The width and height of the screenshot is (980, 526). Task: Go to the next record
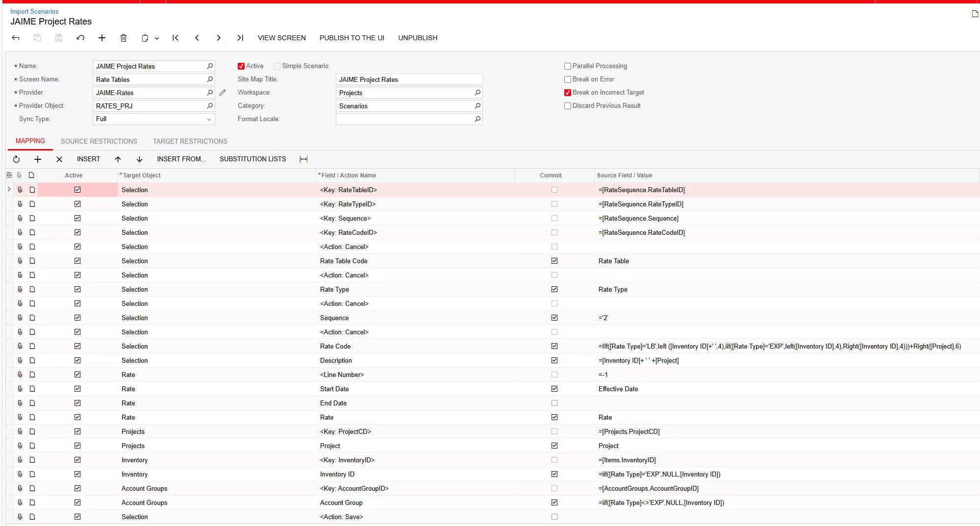point(219,38)
